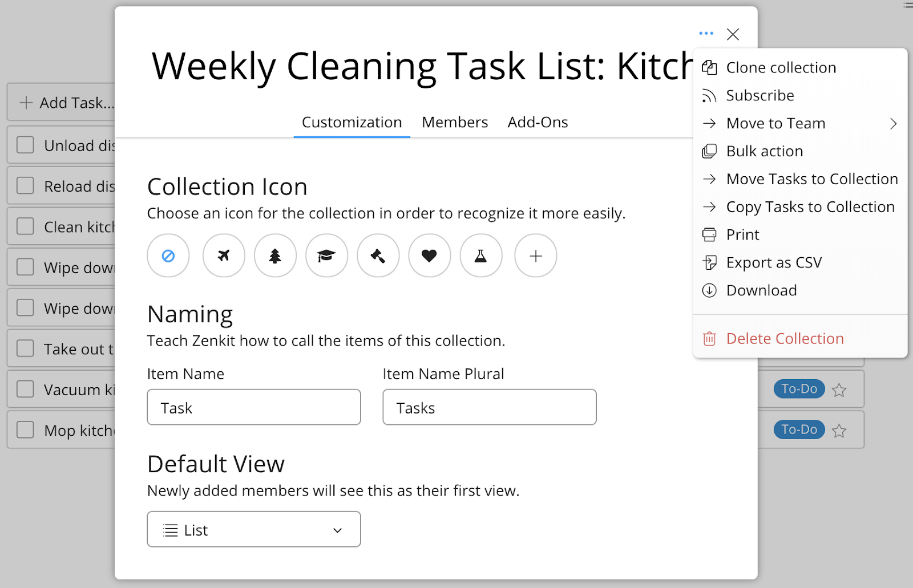
Task: Check the Vacuum task checkbox
Action: [x=25, y=390]
